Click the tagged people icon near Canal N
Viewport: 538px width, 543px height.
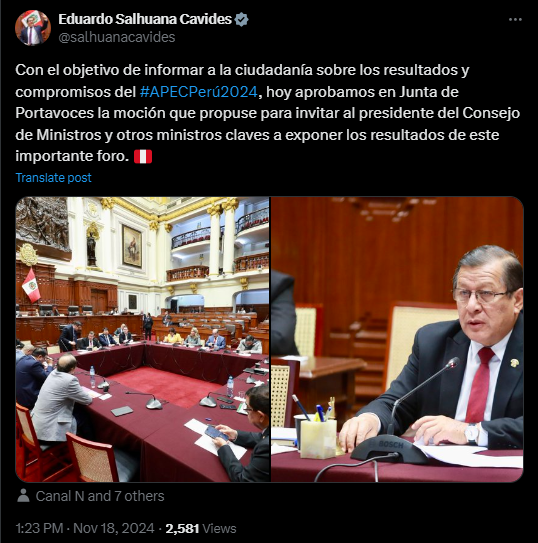[23, 496]
